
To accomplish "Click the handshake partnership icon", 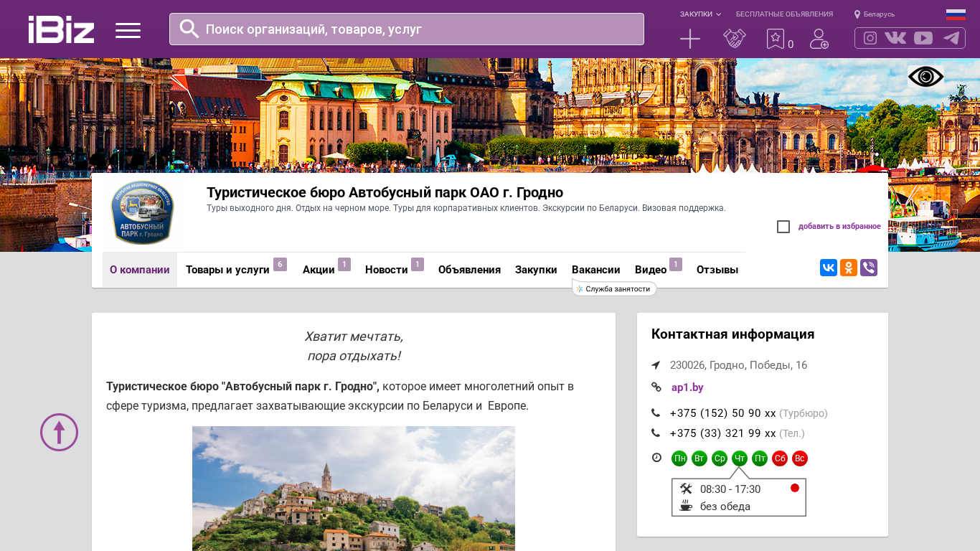I will coord(734,39).
